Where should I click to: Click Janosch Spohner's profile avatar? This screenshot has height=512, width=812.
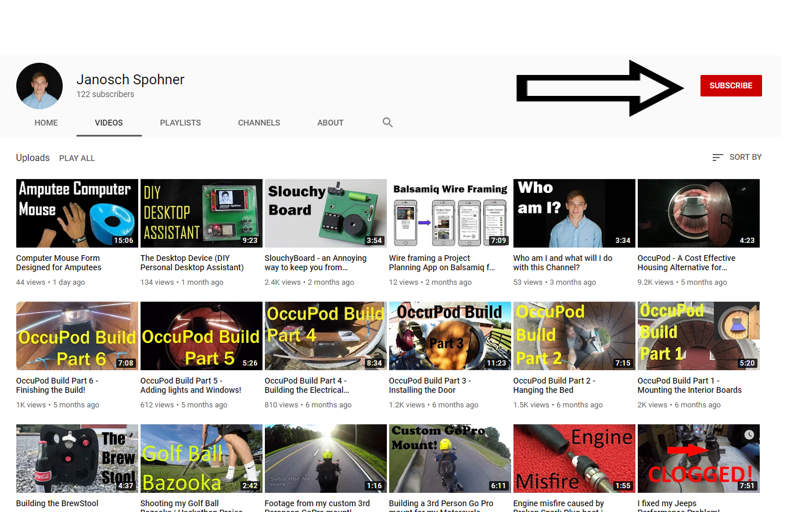click(x=39, y=85)
